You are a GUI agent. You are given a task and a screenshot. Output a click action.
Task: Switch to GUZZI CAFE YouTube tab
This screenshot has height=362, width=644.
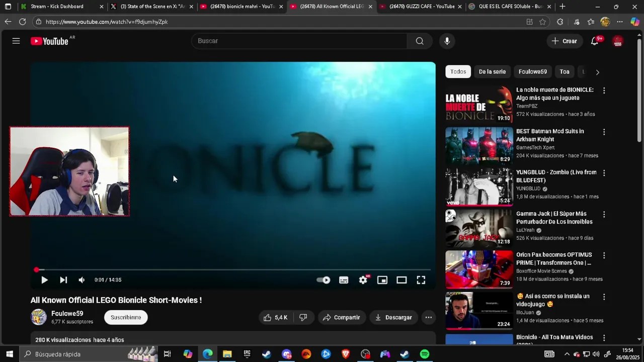[x=421, y=7]
